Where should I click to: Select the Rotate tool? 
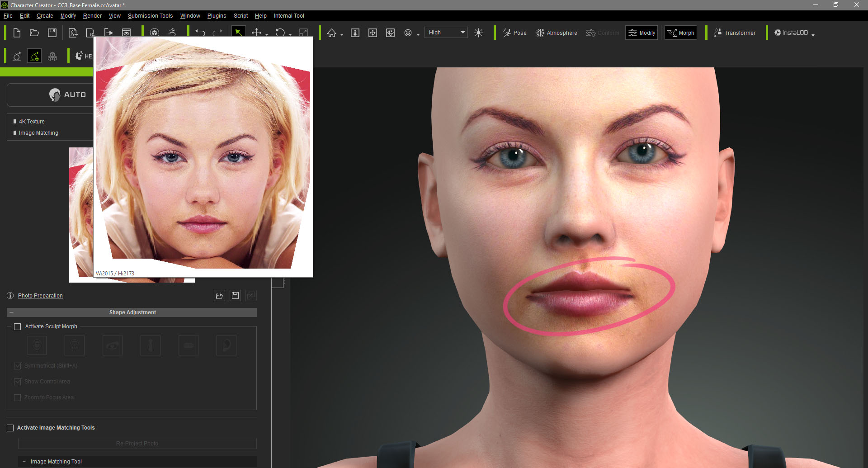280,33
